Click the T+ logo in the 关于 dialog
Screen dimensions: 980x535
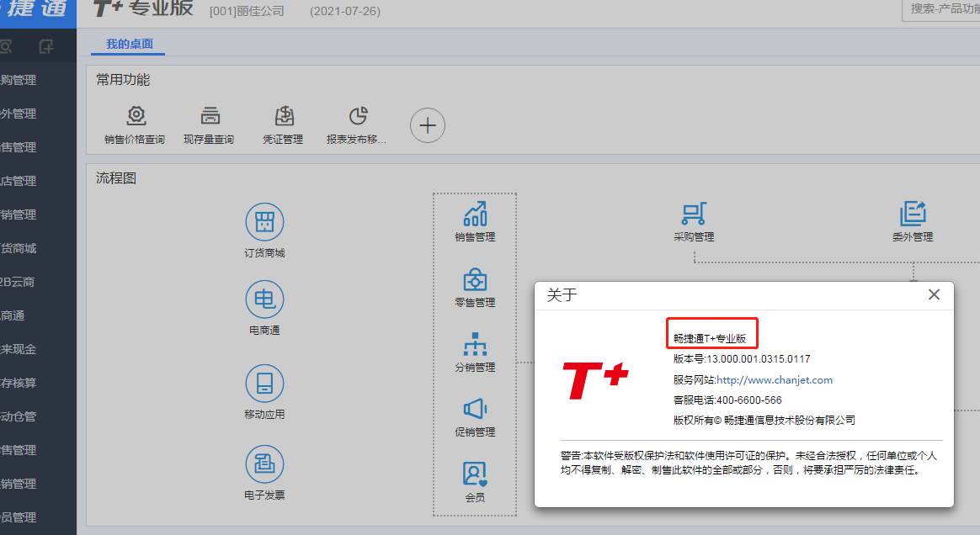point(595,380)
